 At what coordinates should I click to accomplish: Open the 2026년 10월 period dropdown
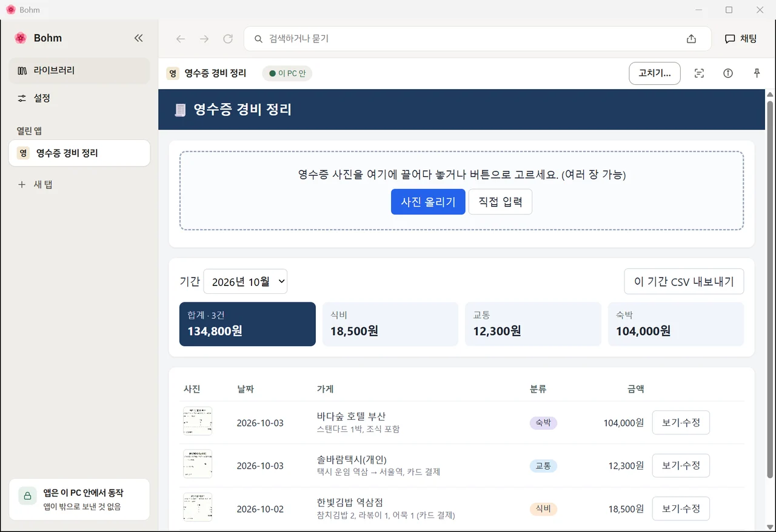(246, 282)
